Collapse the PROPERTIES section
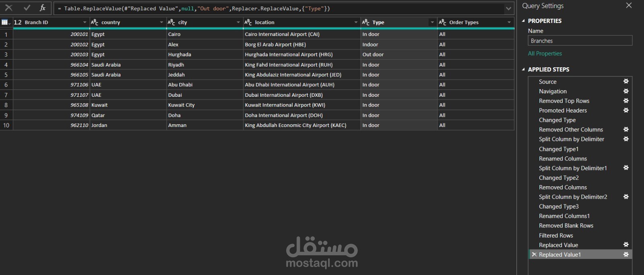This screenshot has width=644, height=275. coord(523,21)
